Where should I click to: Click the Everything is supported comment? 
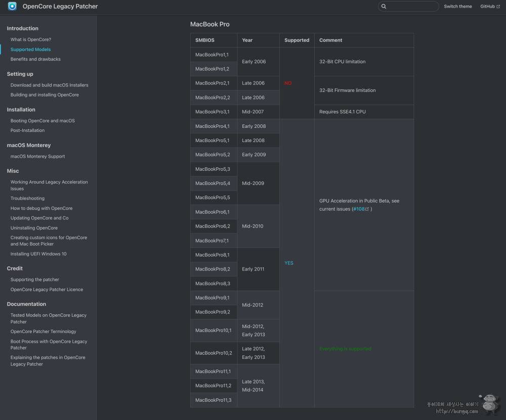click(364, 349)
